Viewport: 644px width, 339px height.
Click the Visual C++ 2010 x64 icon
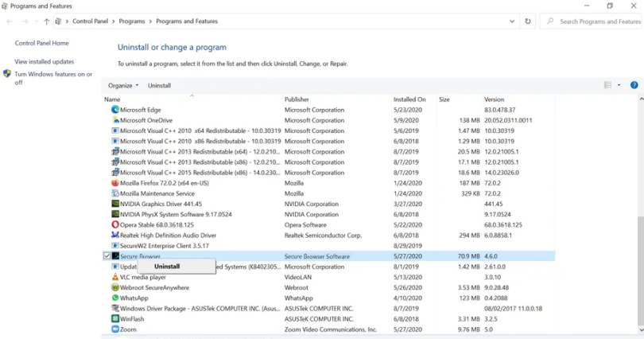pos(115,131)
